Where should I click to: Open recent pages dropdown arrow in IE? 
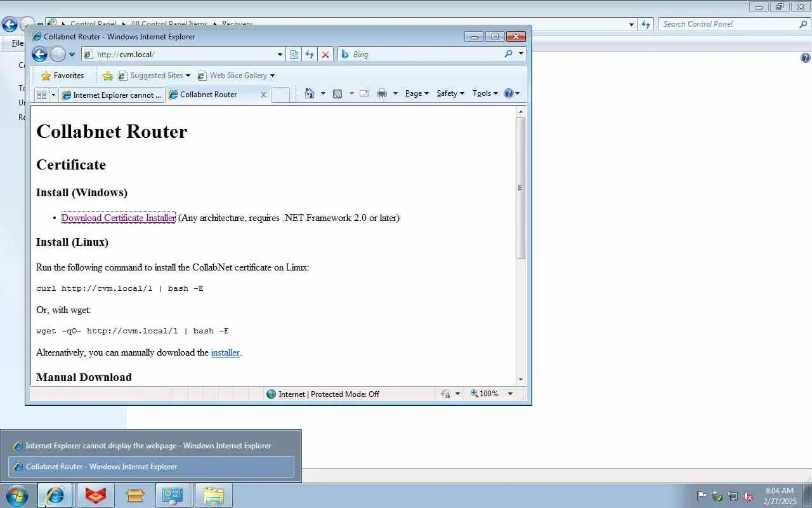[72, 55]
